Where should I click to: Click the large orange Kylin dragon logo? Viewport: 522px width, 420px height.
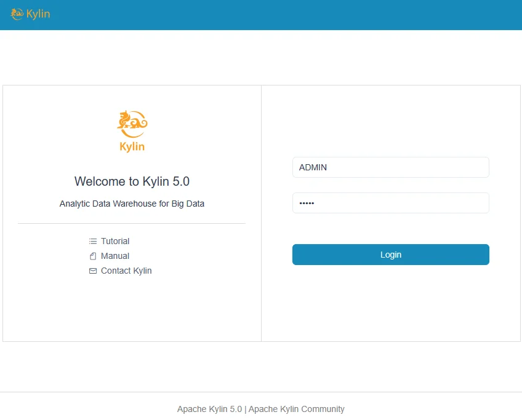132,123
